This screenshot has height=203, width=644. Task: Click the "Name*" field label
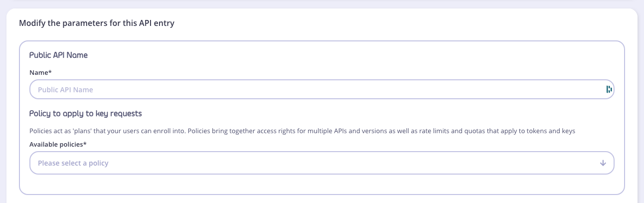click(40, 73)
